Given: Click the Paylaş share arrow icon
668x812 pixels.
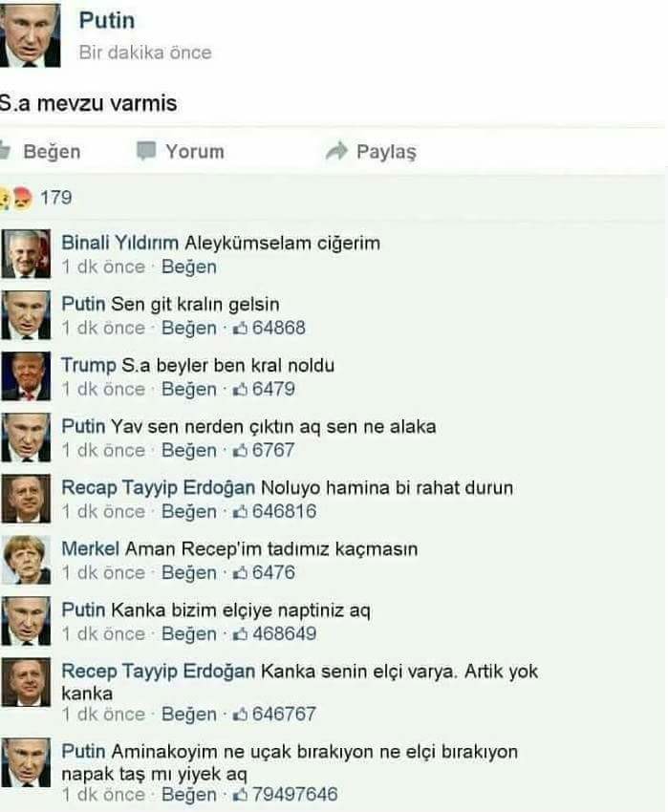Looking at the screenshot, I should coord(336,151).
